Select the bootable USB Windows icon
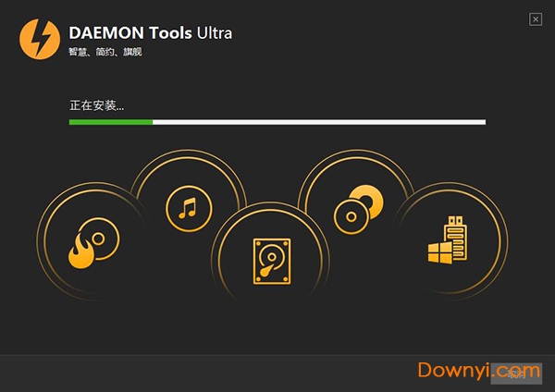 pyautogui.click(x=448, y=239)
